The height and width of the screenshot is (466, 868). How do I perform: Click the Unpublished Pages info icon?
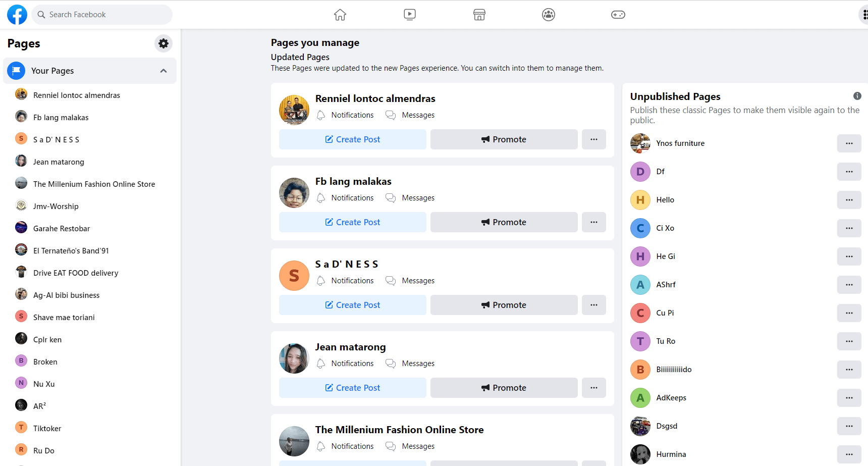[857, 96]
